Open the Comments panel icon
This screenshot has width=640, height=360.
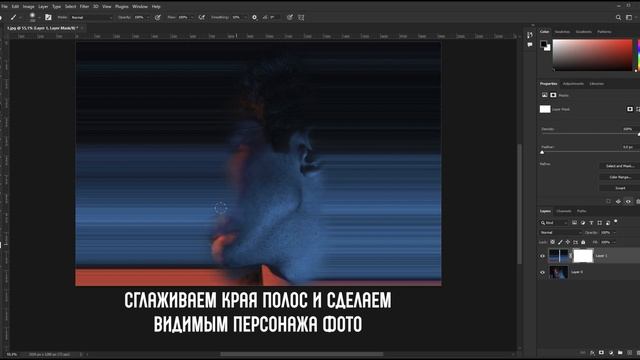click(530, 44)
